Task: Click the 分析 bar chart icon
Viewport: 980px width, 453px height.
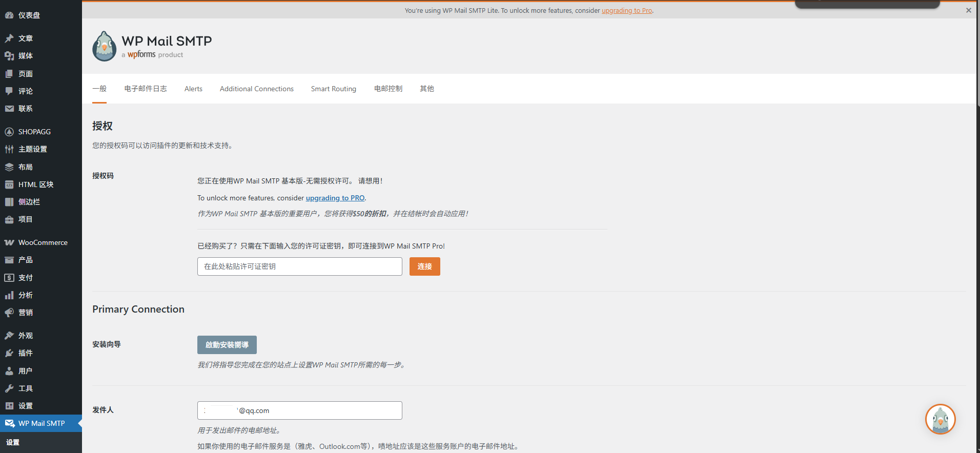Action: [9, 295]
